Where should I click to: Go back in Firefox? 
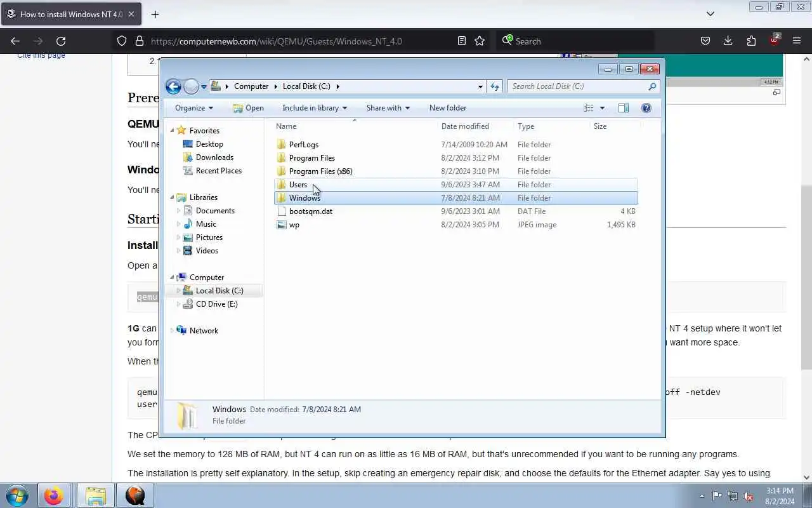tap(15, 41)
